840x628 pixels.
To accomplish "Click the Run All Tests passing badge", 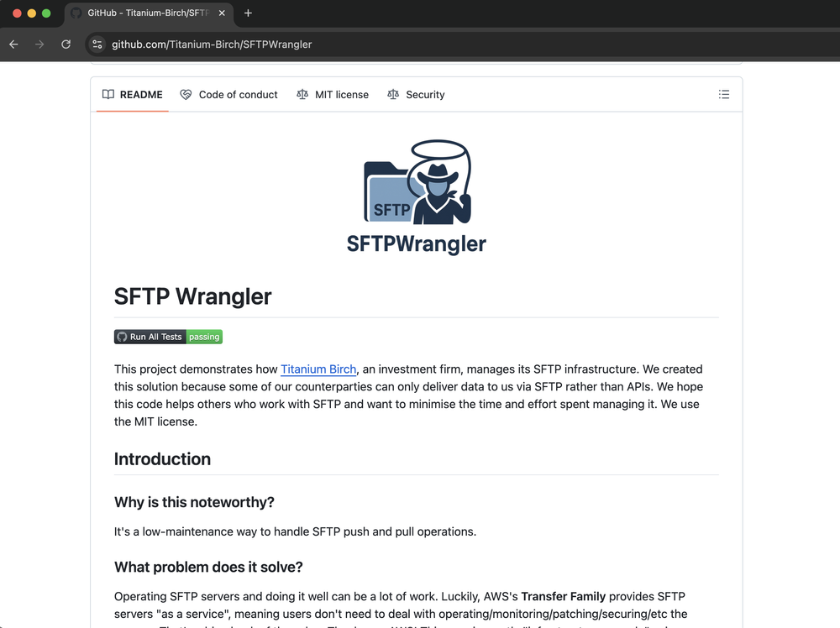I will [168, 337].
